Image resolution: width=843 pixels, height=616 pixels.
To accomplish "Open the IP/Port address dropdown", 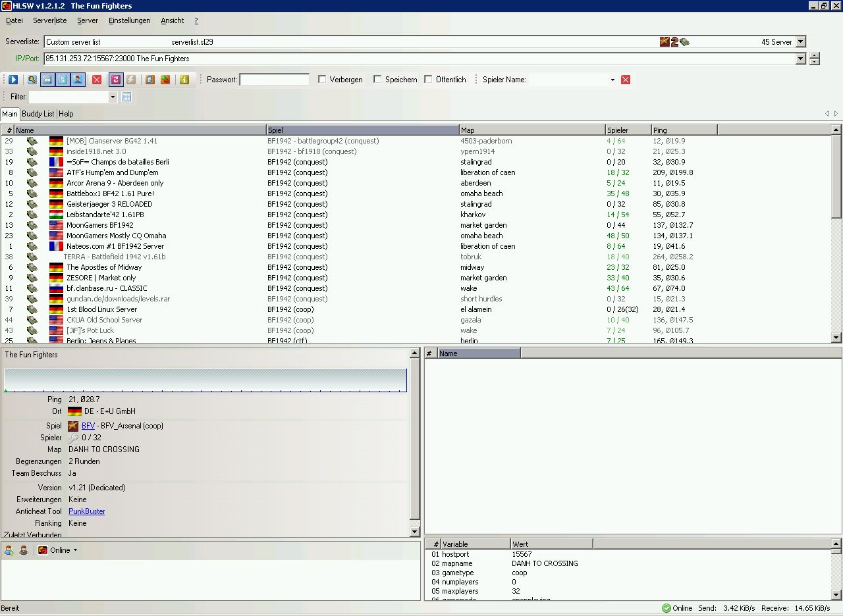I will [x=800, y=59].
